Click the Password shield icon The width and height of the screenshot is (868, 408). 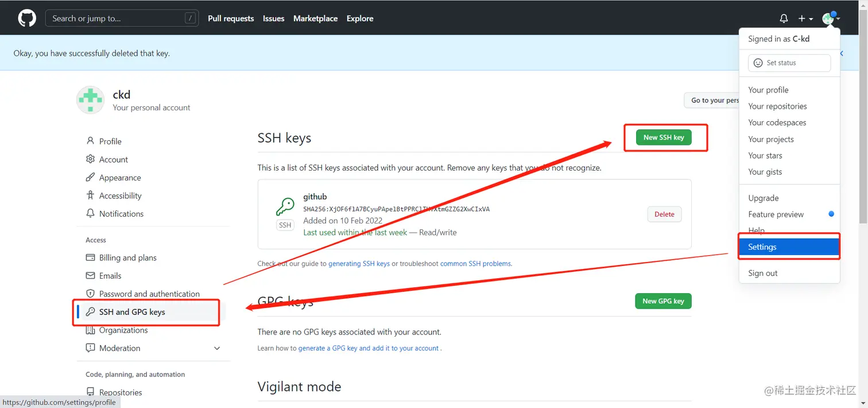[90, 294]
